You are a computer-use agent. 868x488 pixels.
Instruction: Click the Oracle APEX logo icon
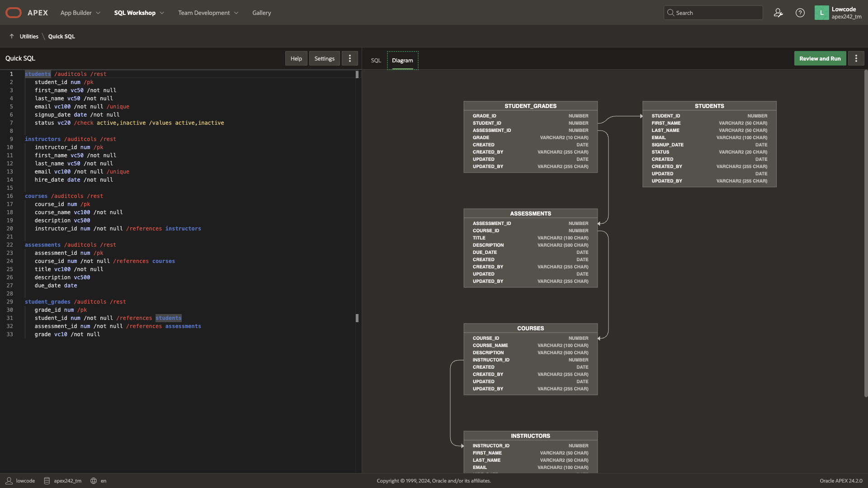(x=14, y=13)
